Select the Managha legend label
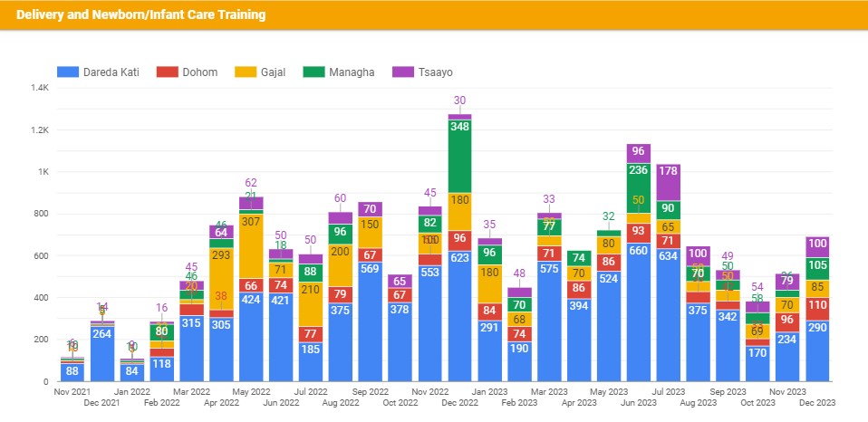868x422 pixels. pos(352,72)
